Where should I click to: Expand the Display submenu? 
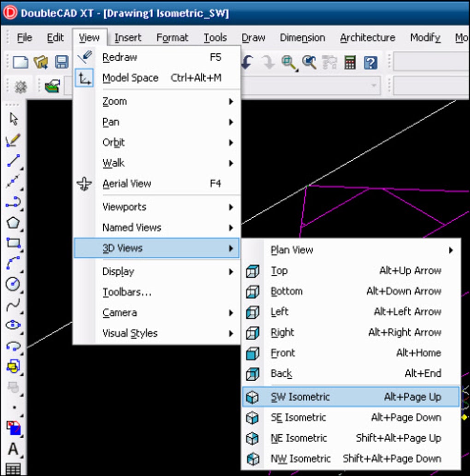tap(157, 272)
